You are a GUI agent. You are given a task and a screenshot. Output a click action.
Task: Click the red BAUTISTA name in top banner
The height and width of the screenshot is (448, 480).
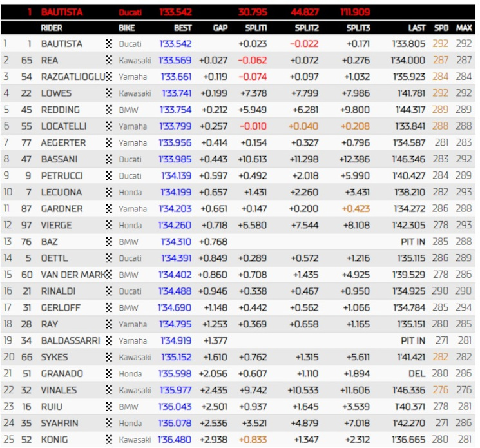(62, 12)
